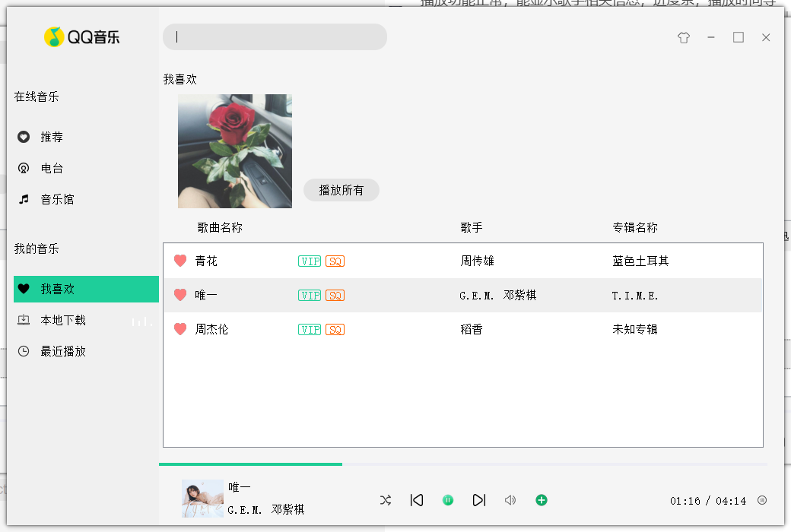Click artist G.E.M. 邓紫棋 in list
This screenshot has width=791, height=532.
pyautogui.click(x=498, y=295)
